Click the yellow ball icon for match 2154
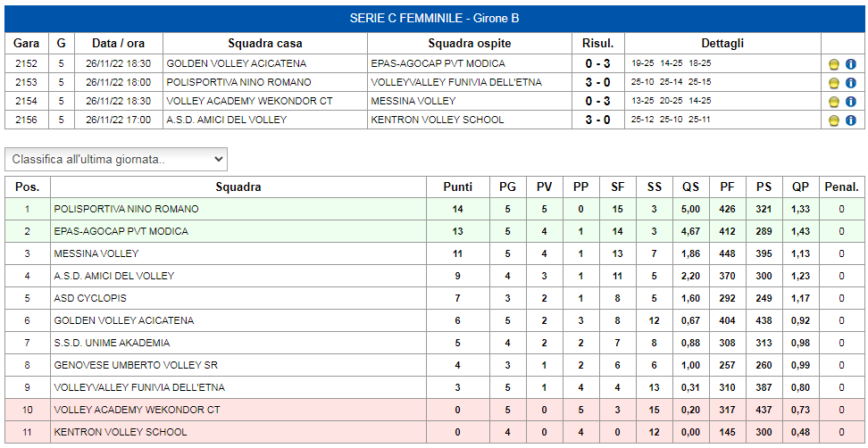This screenshot has height=448, width=868. click(834, 102)
